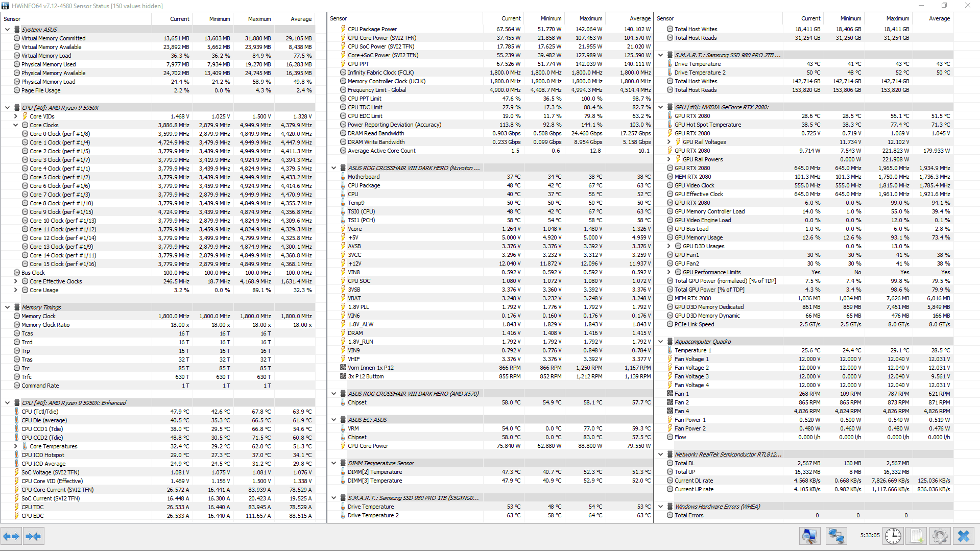This screenshot has width=980, height=551.
Task: Click the expand layout left-right arrows button
Action: pyautogui.click(x=11, y=536)
